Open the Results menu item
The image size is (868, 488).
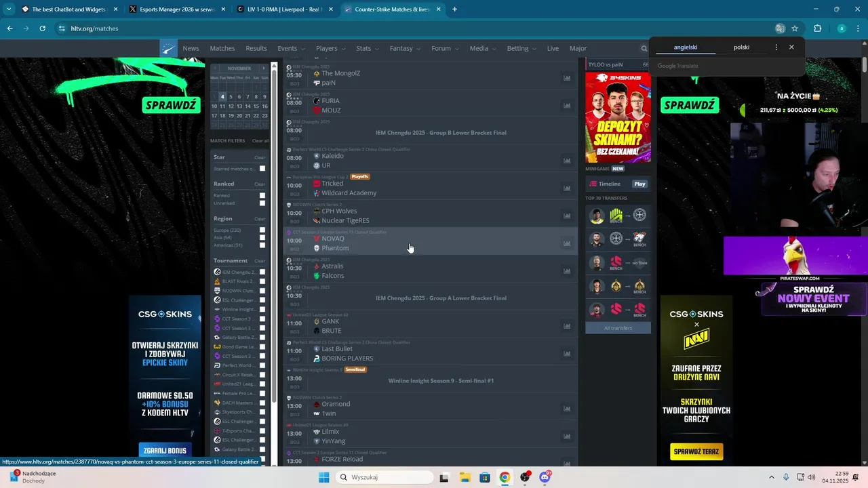click(x=256, y=48)
